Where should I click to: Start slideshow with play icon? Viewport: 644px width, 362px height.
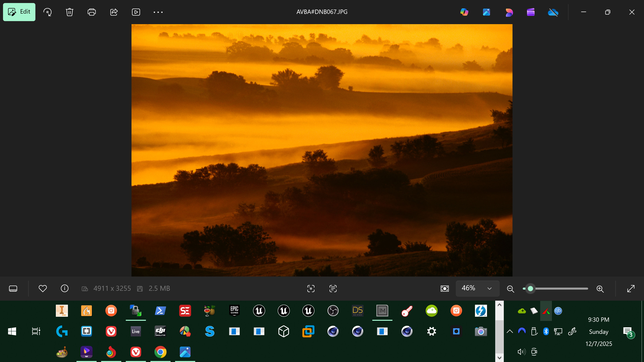coord(136,12)
